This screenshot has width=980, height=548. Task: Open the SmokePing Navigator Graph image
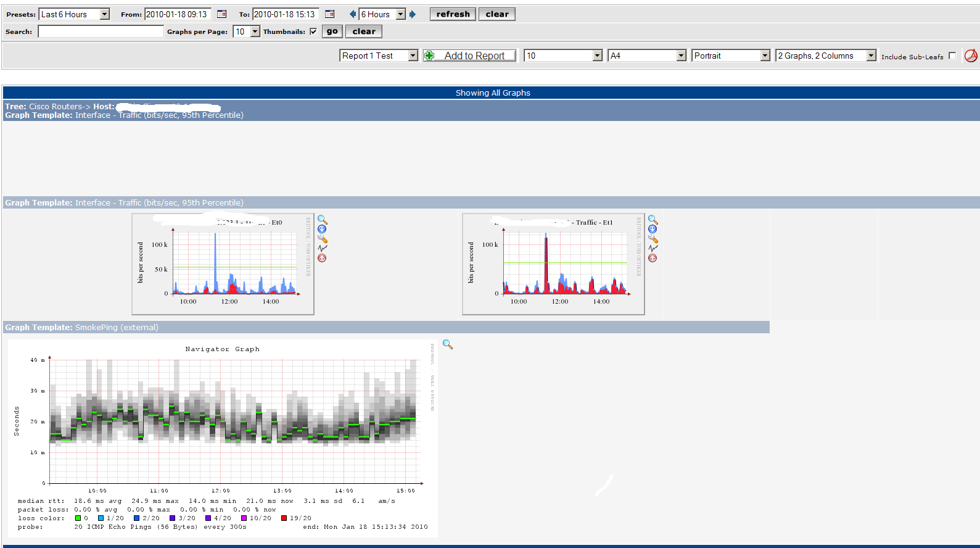click(x=223, y=438)
